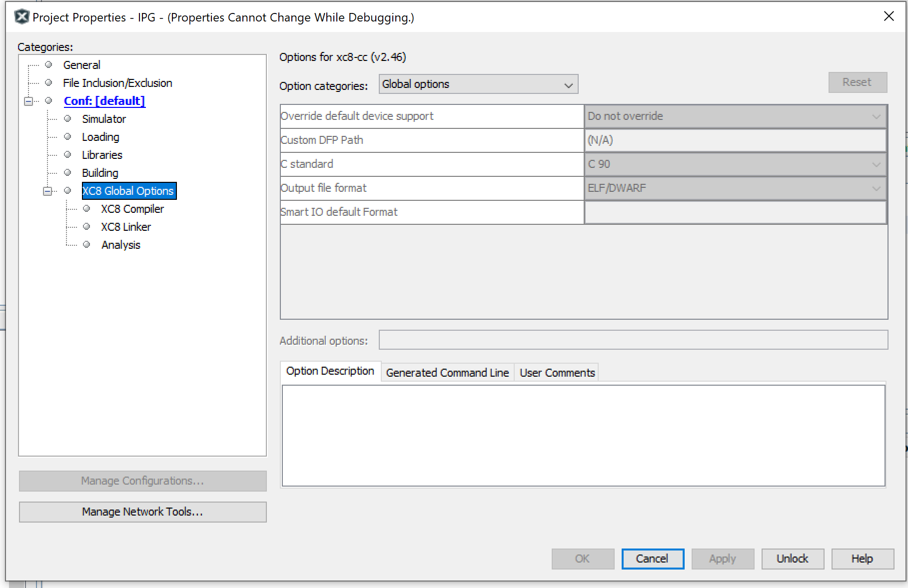Open the Libraries category
The height and width of the screenshot is (588, 908).
tap(102, 155)
